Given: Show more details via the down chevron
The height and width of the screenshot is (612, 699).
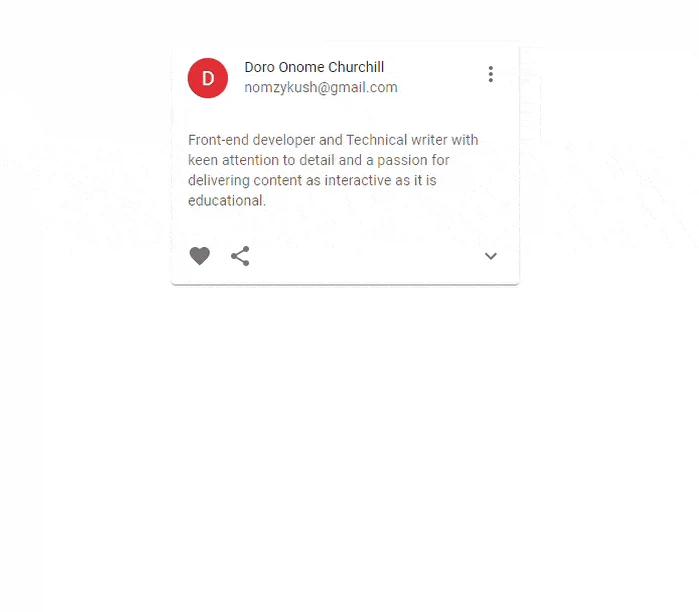Looking at the screenshot, I should 490,256.
